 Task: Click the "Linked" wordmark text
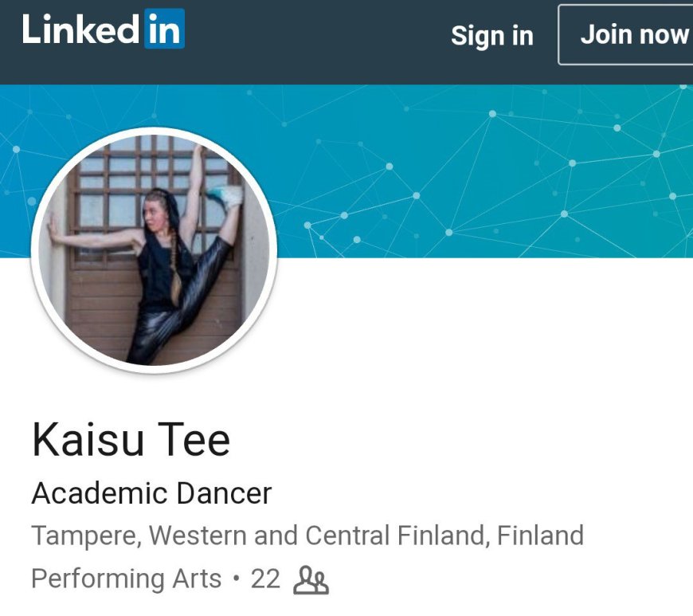[x=80, y=30]
